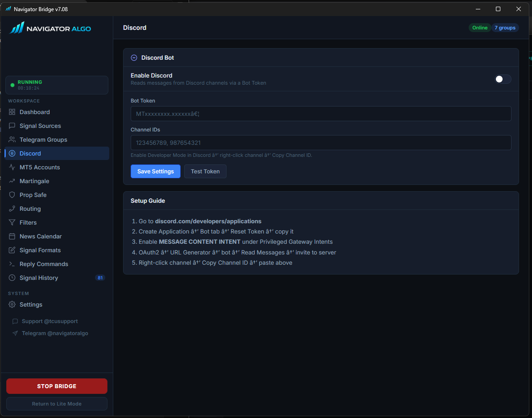
Task: Click the Discord sidebar icon
Action: (12, 153)
